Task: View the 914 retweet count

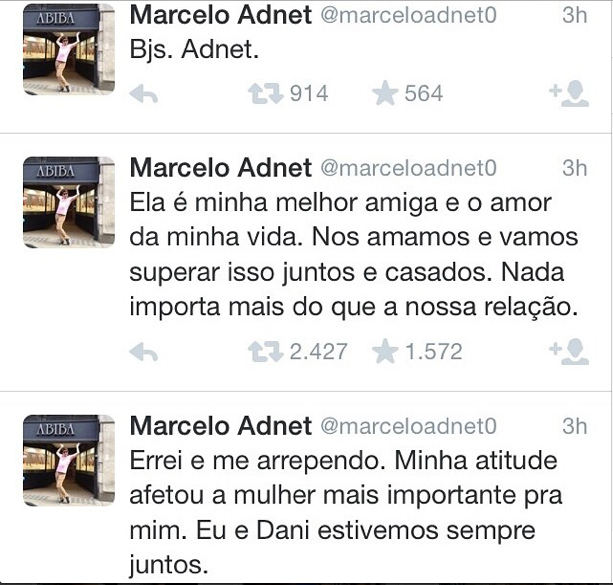Action: pos(308,94)
